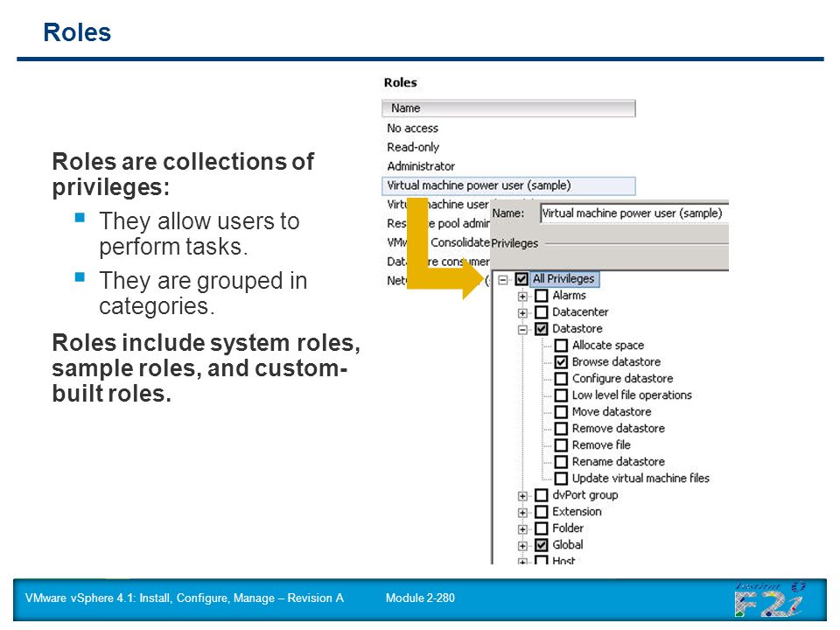Enable the Configure datastore checkbox
840x630 pixels.
point(561,379)
